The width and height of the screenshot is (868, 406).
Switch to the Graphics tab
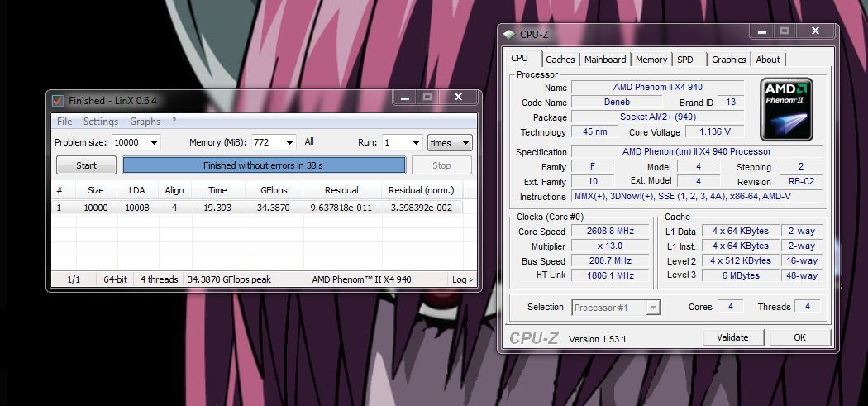[728, 60]
